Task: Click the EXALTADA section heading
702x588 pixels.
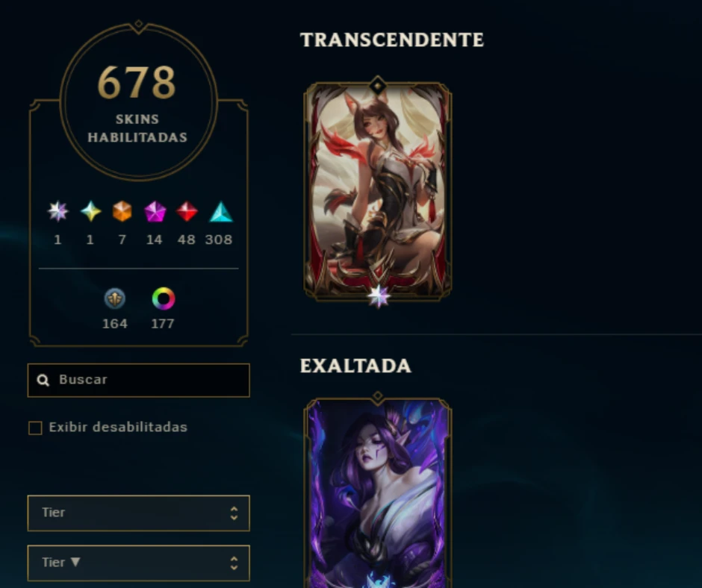Action: click(x=355, y=366)
